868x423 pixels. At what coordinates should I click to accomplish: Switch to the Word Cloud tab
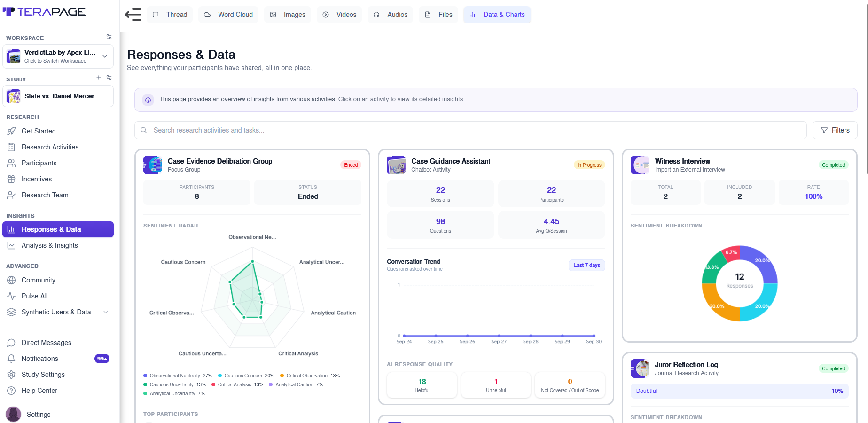228,15
